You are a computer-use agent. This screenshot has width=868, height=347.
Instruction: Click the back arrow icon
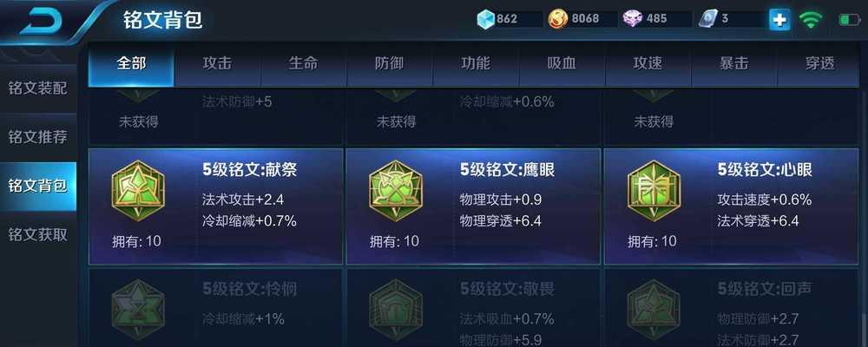point(41,21)
